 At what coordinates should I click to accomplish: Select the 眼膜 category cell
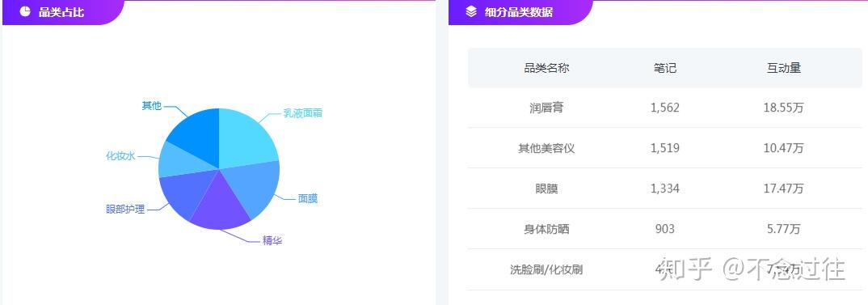(546, 189)
